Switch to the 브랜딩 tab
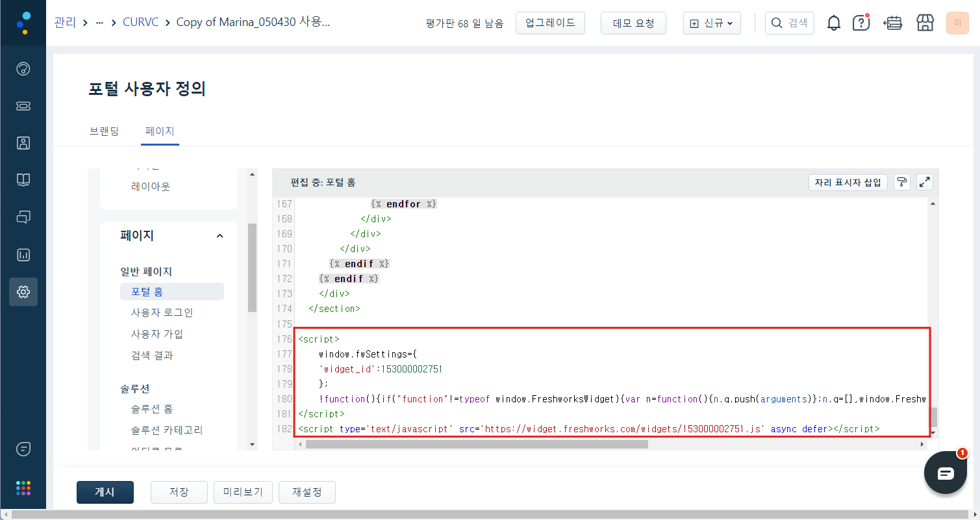Screen dimensions: 980x520 pyautogui.click(x=104, y=131)
